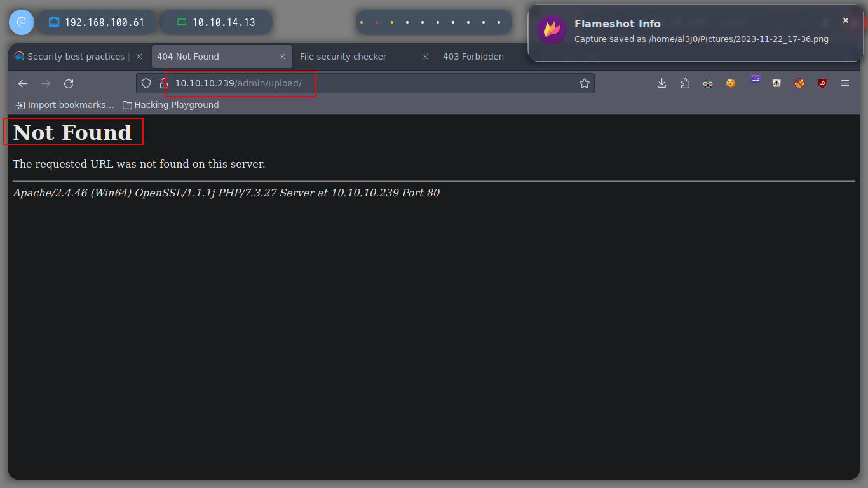Click Import bookmarks in bookmarks bar
The width and height of the screenshot is (868, 488).
click(x=65, y=105)
